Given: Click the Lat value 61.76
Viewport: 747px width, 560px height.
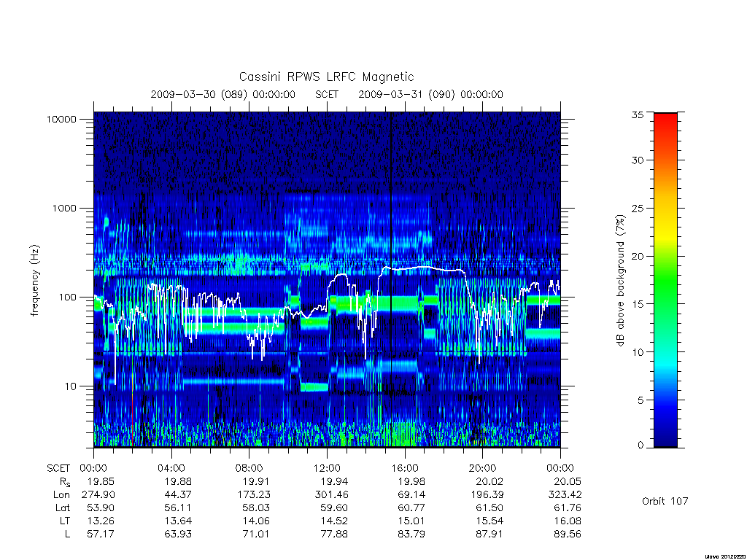Looking at the screenshot, I should pyautogui.click(x=568, y=508).
